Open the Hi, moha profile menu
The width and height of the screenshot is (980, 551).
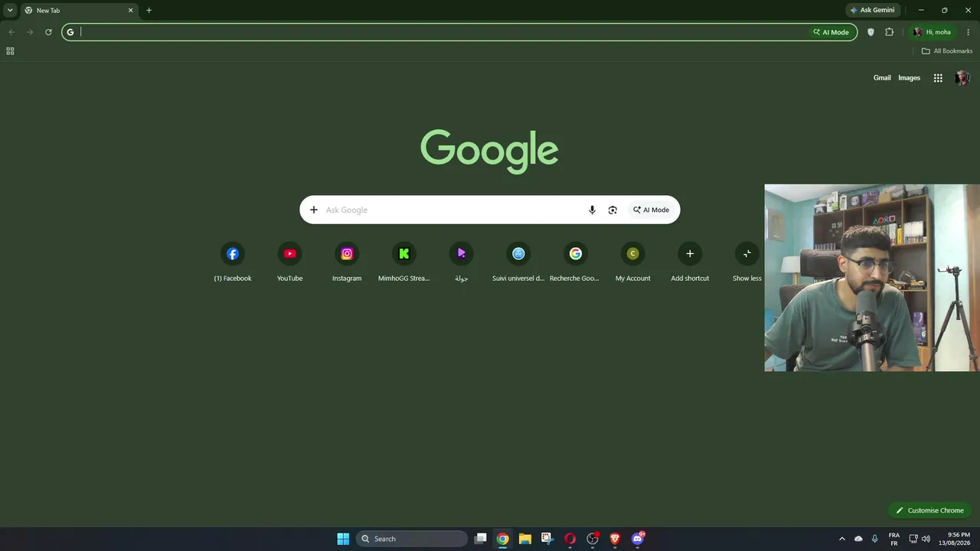click(932, 32)
